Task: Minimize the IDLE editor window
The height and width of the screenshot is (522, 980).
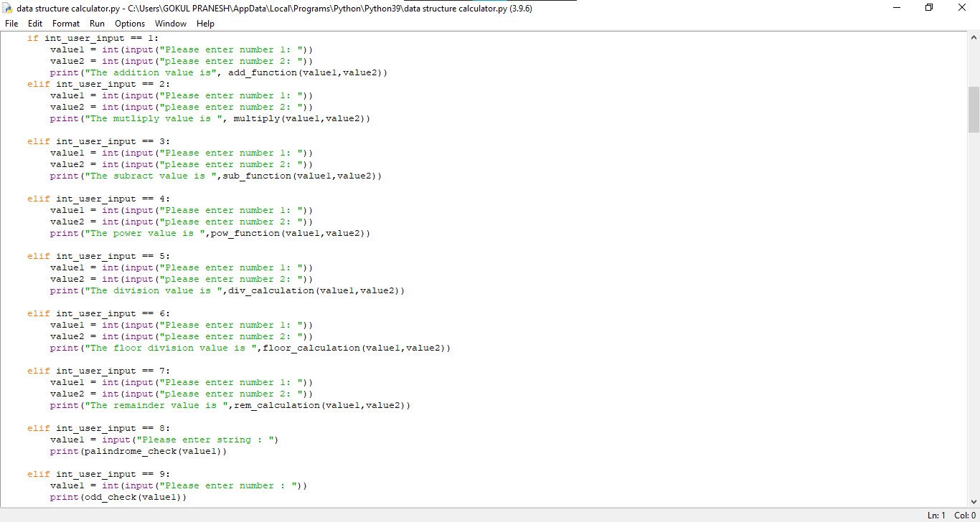Action: [897, 8]
